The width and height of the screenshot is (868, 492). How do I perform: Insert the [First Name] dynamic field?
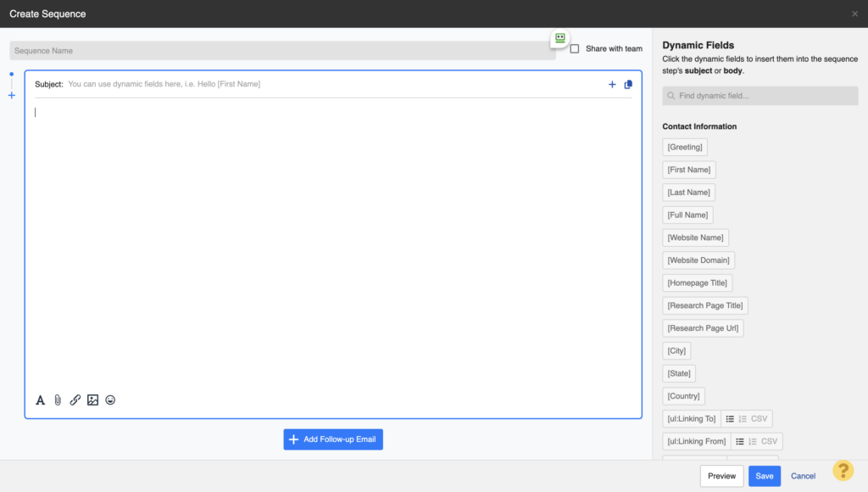point(688,170)
